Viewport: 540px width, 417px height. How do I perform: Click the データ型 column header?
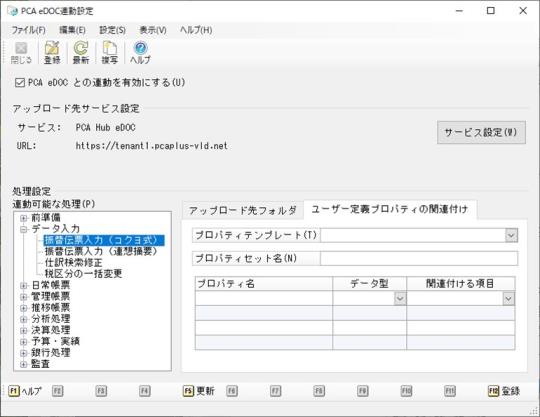pyautogui.click(x=370, y=284)
